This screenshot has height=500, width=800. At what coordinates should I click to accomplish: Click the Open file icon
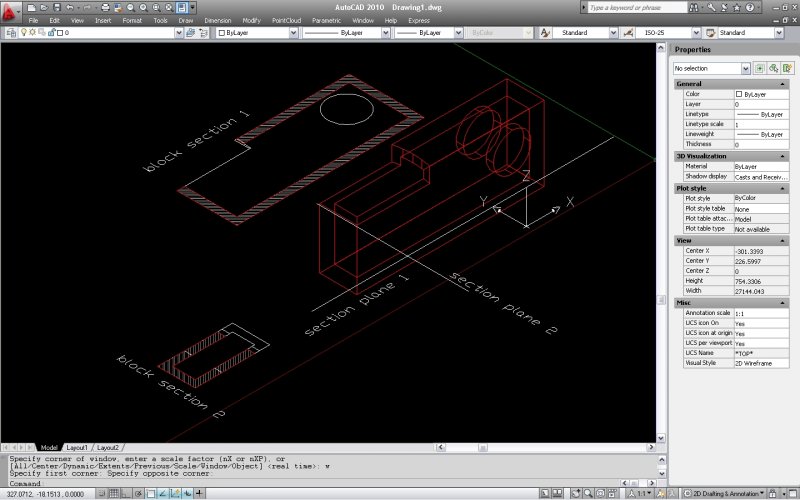click(44, 8)
